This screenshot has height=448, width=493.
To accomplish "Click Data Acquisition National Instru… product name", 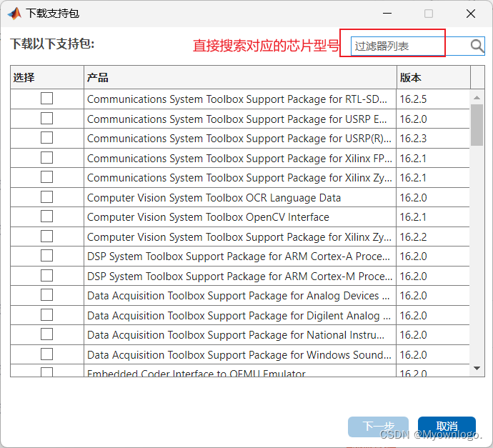I will [x=236, y=335].
